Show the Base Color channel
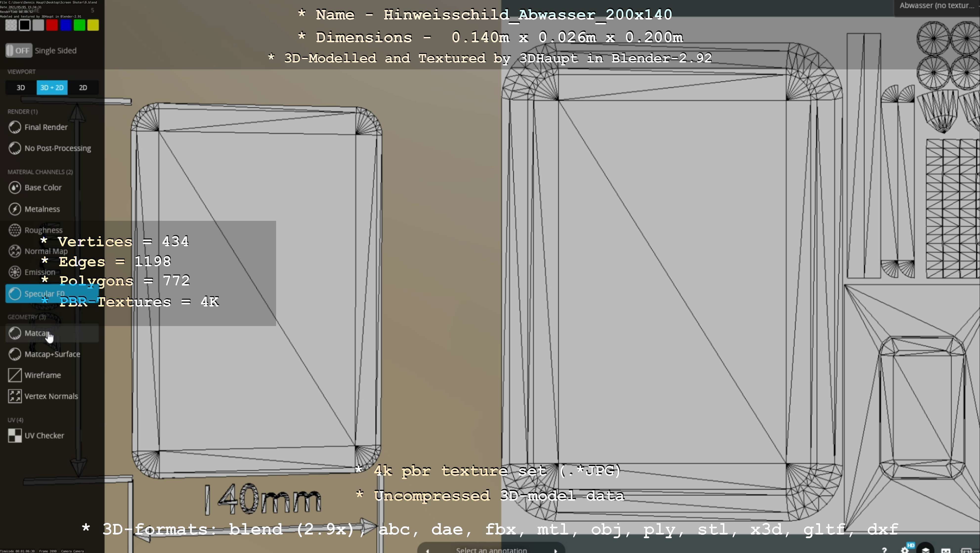Viewport: 980px width, 553px height. pos(52,188)
